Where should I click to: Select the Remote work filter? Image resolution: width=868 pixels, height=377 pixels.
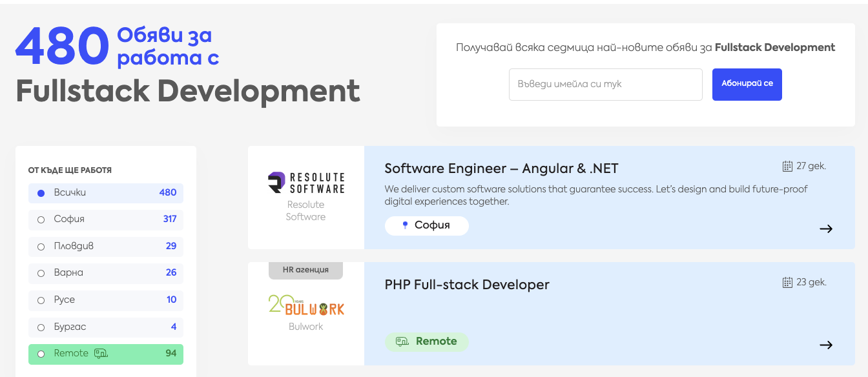click(x=106, y=354)
